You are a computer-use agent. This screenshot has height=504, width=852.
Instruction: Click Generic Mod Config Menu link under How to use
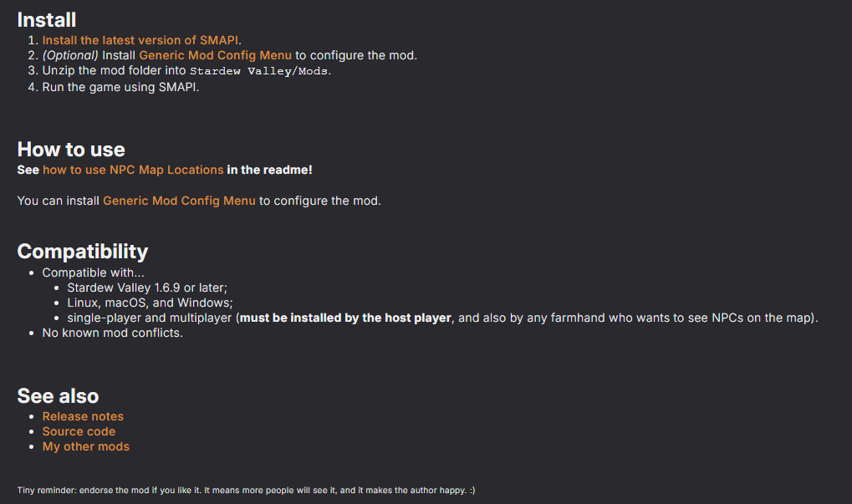tap(179, 201)
